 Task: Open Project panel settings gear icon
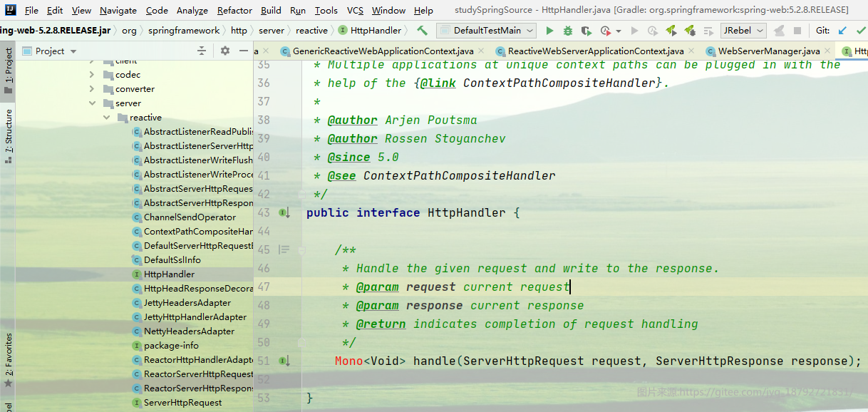(x=225, y=51)
